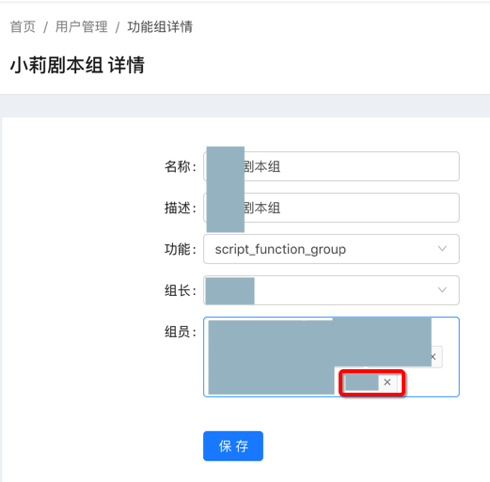Select the 功能组详情 breadcrumb item
490x482 pixels.
point(160,27)
